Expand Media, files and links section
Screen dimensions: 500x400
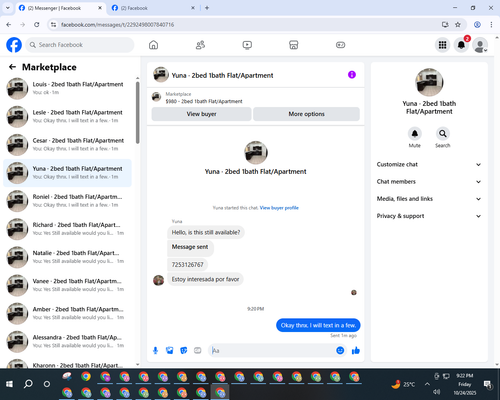(429, 199)
